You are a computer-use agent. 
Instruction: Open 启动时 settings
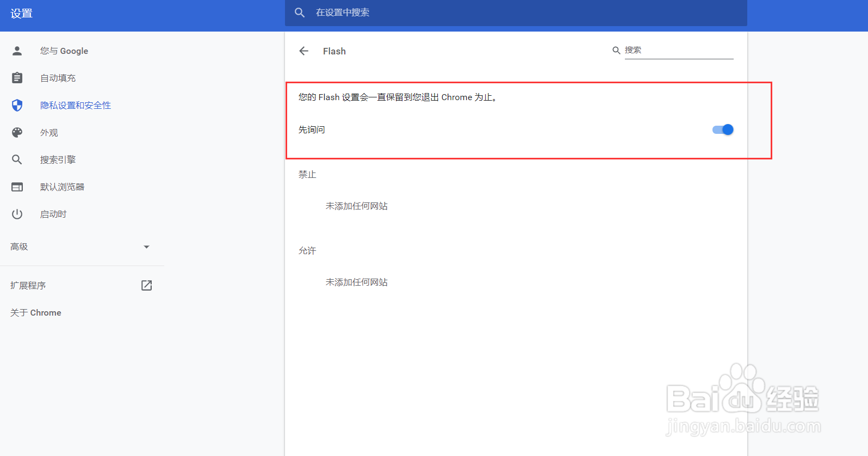click(53, 214)
